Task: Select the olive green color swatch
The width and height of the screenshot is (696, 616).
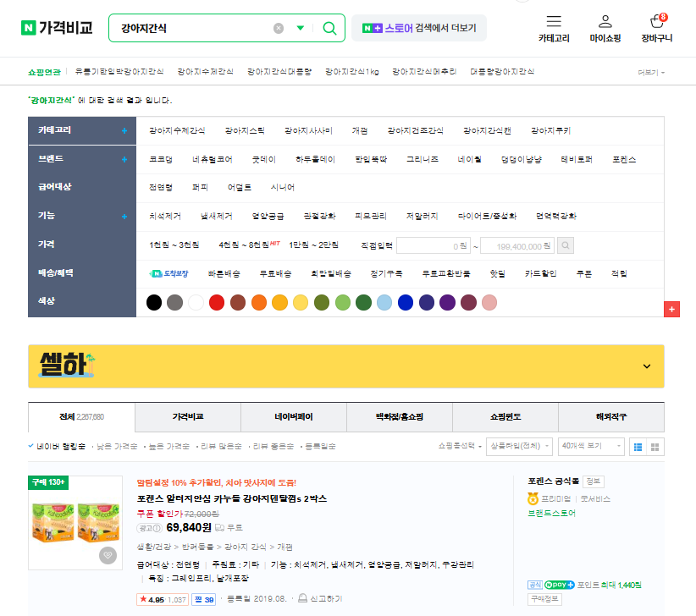Action: [x=322, y=302]
